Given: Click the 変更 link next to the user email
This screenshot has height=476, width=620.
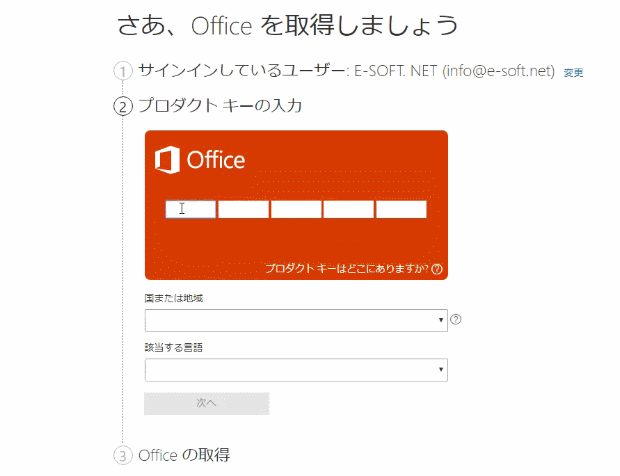Looking at the screenshot, I should click(x=573, y=73).
